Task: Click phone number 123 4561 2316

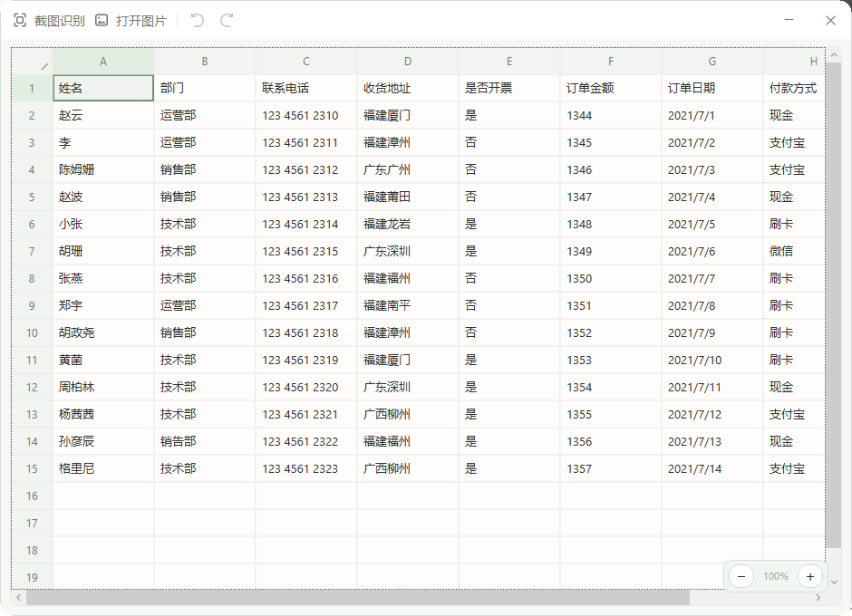Action: [306, 278]
